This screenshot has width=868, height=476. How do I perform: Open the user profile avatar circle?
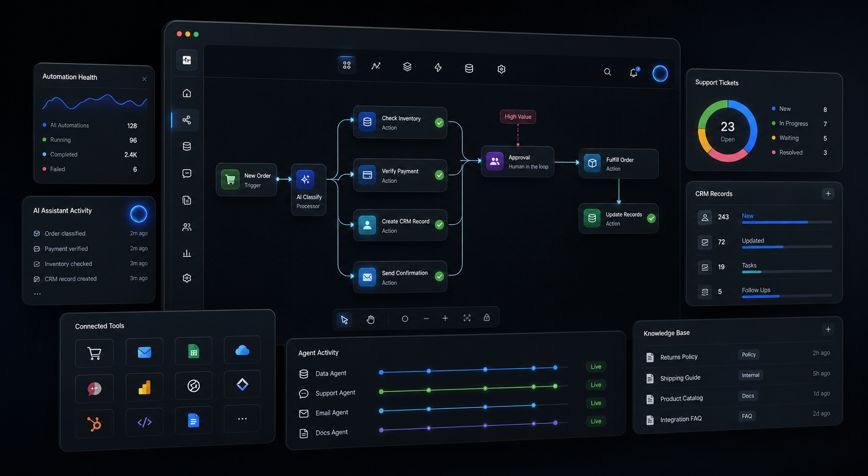(660, 74)
